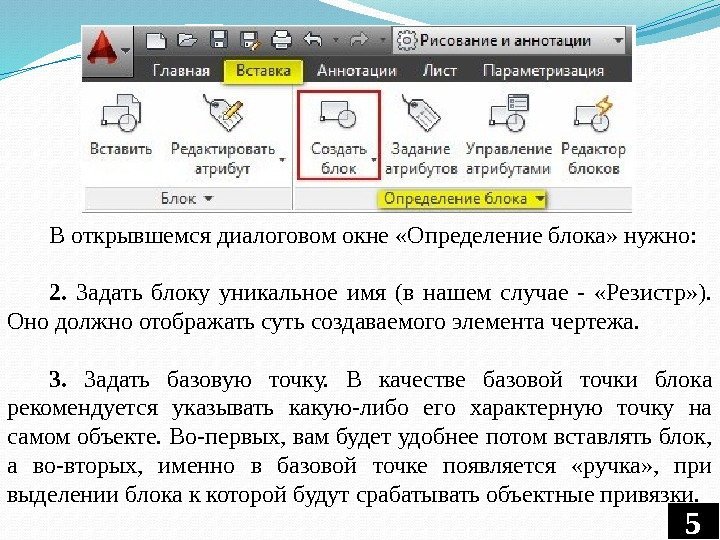The width and height of the screenshot is (720, 540).
Task: Switch to the Параметризация tab
Action: coord(543,71)
